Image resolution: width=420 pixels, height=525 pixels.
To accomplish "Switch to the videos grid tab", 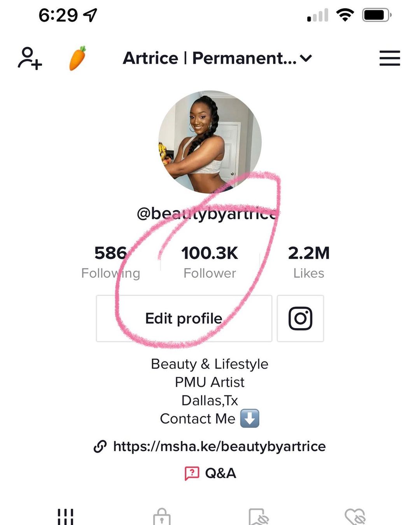I will [65, 516].
